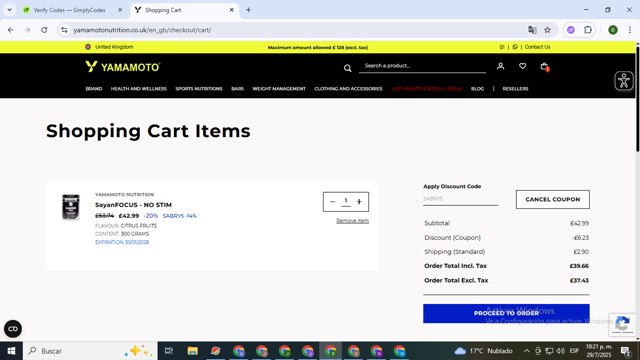Open the notifications center icon

[x=626, y=351]
